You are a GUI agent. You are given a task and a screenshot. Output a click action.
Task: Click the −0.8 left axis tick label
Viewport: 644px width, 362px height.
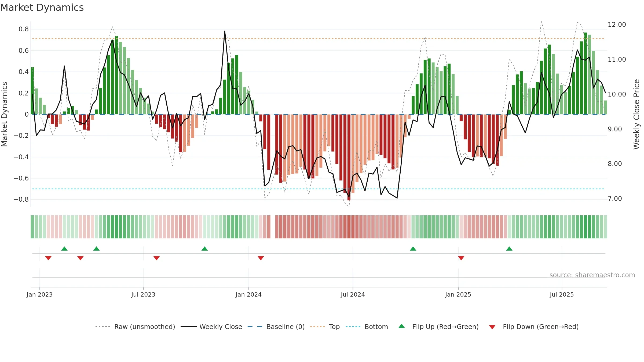coord(21,200)
